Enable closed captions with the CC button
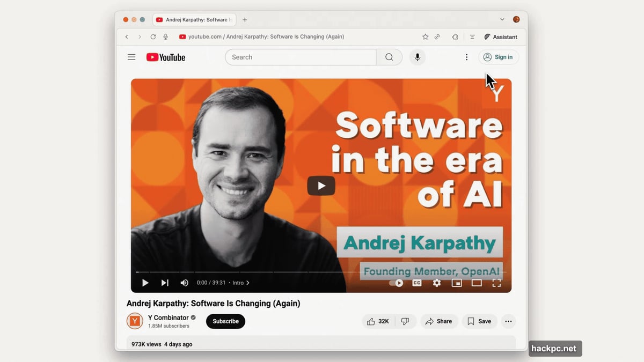This screenshot has height=362, width=644. click(416, 283)
